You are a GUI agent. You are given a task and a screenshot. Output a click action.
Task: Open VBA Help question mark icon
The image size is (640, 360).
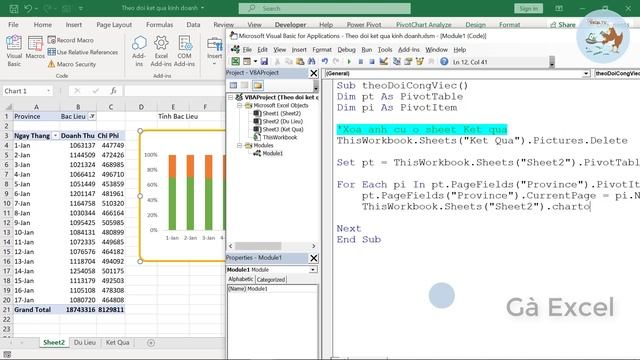click(444, 62)
